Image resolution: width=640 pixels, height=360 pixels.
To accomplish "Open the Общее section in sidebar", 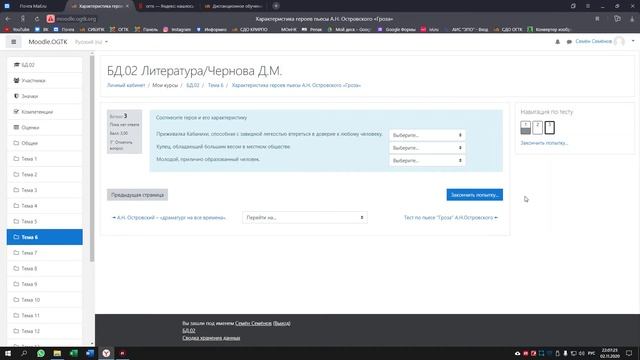I will point(44,143).
